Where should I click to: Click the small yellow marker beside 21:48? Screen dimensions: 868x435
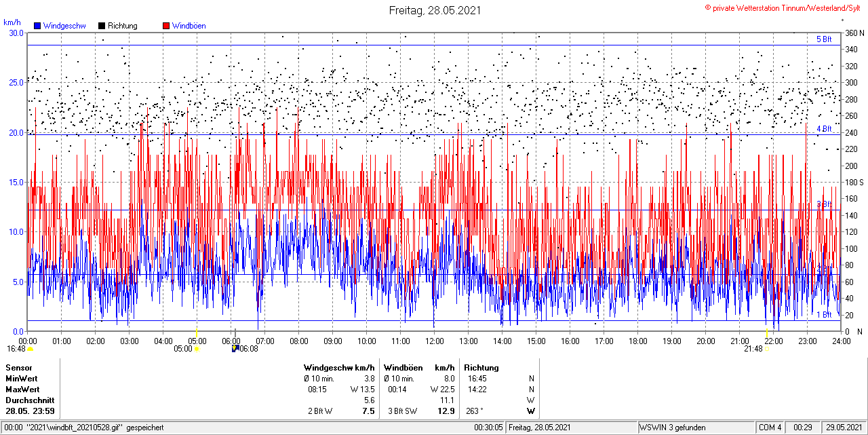(767, 350)
